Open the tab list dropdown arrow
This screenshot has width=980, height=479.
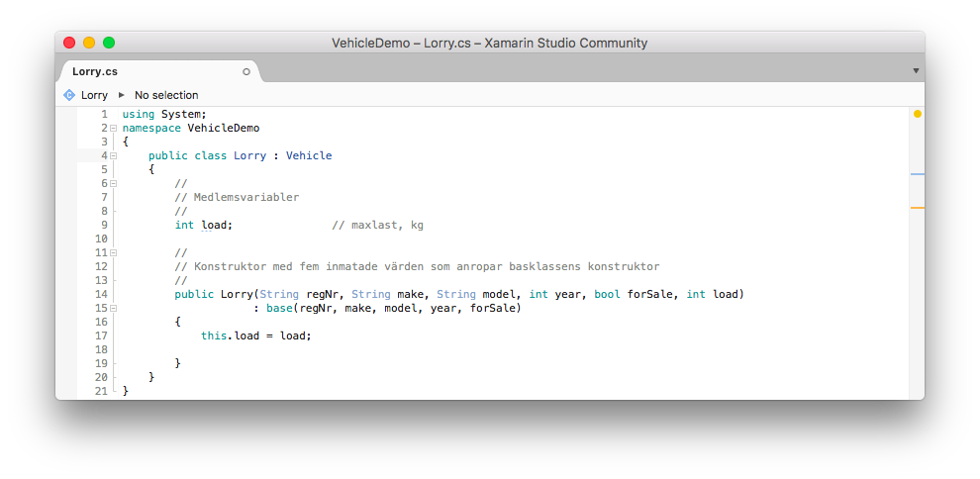tap(916, 70)
